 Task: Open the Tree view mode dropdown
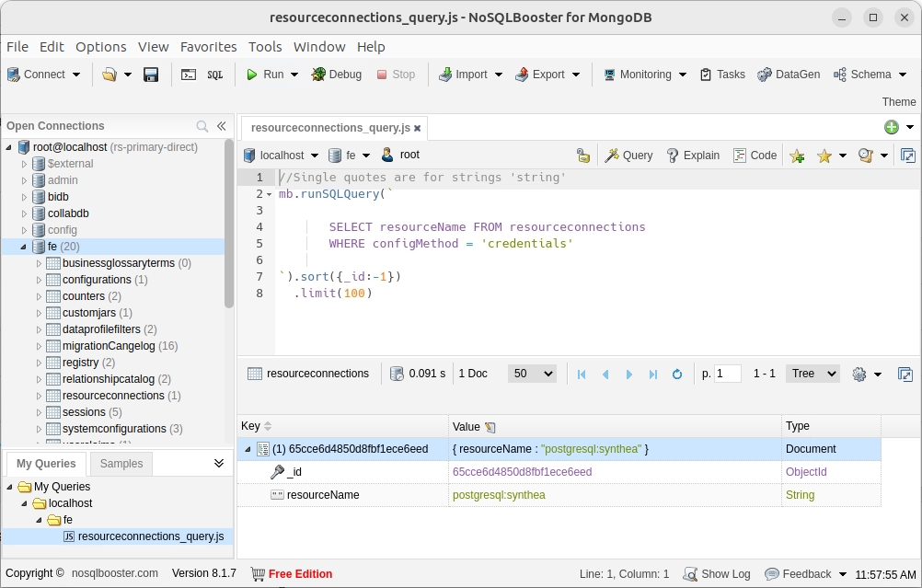pos(813,374)
